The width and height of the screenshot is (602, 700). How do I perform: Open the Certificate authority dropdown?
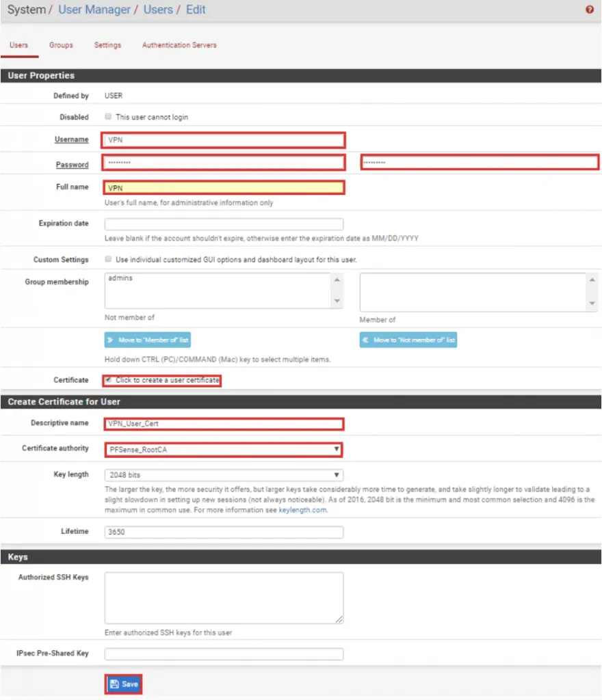tap(224, 449)
